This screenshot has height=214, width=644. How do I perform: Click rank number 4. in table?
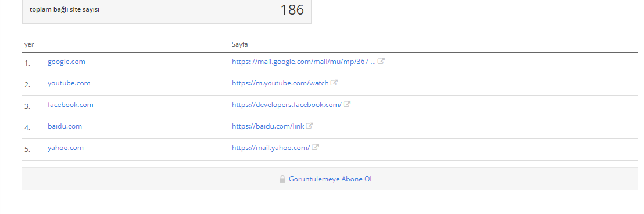click(27, 128)
